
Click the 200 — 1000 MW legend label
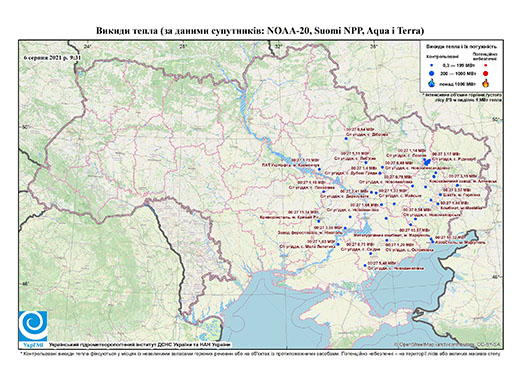coord(457,73)
